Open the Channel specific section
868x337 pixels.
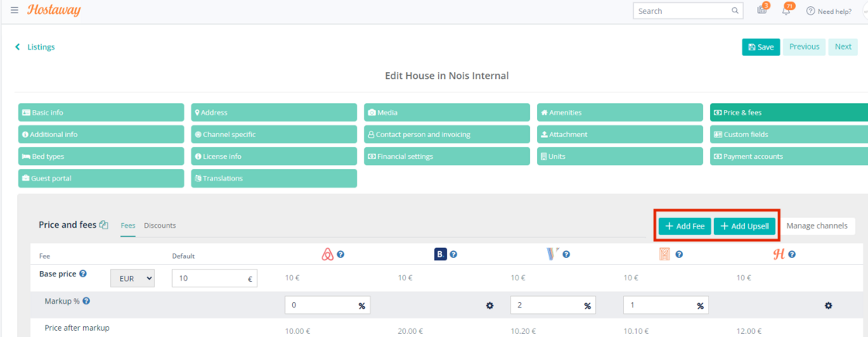(274, 135)
